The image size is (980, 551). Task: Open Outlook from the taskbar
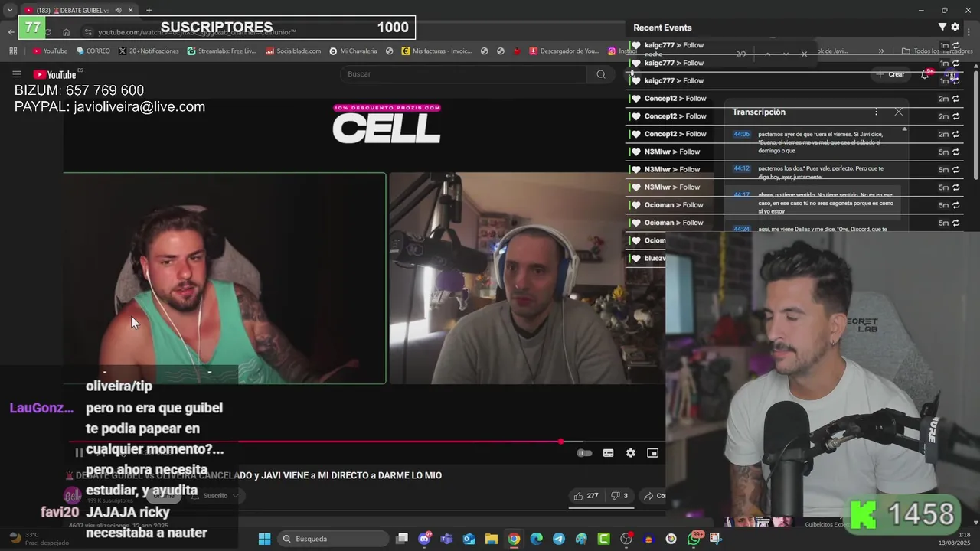[469, 539]
